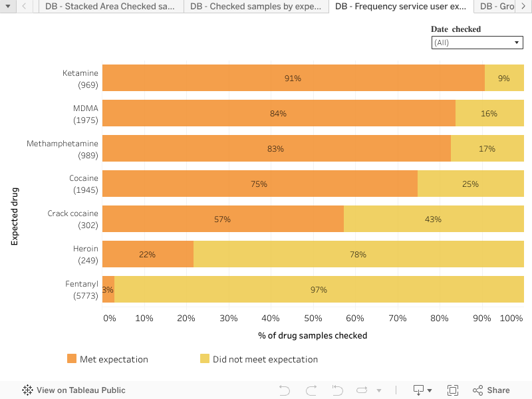Screen dimensions: 532x399
Task: Select Ketamine 91% met expectation bar
Action: click(293, 78)
